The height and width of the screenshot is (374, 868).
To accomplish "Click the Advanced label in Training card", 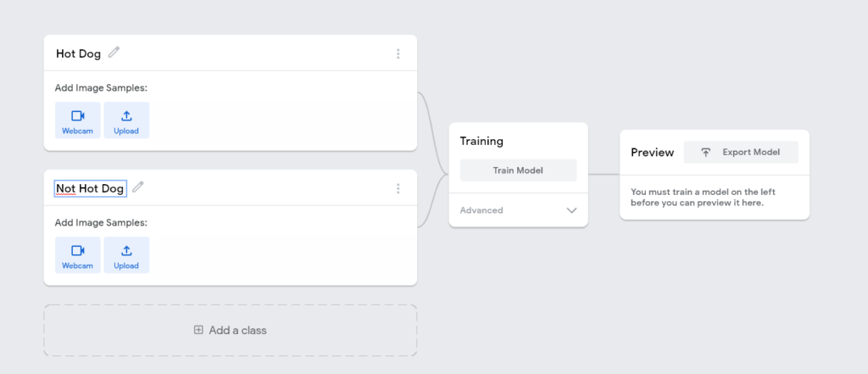I will (x=481, y=210).
